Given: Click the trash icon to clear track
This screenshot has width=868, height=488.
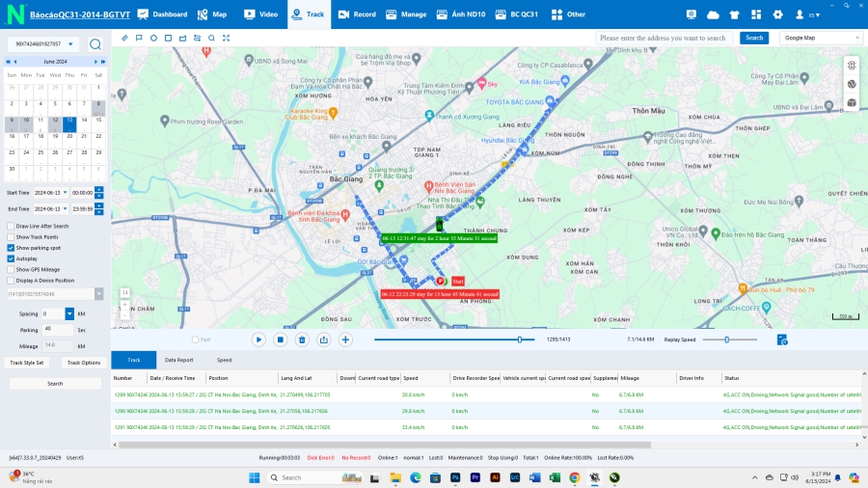Looking at the screenshot, I should click(x=302, y=339).
